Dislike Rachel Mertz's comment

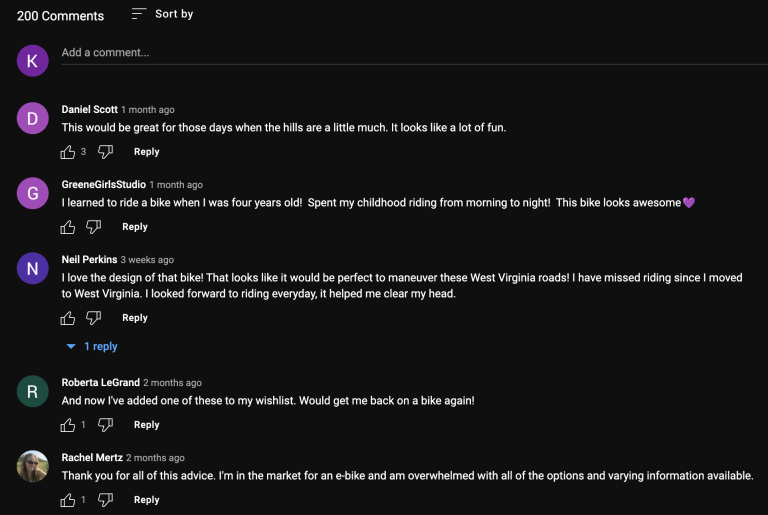pos(105,500)
